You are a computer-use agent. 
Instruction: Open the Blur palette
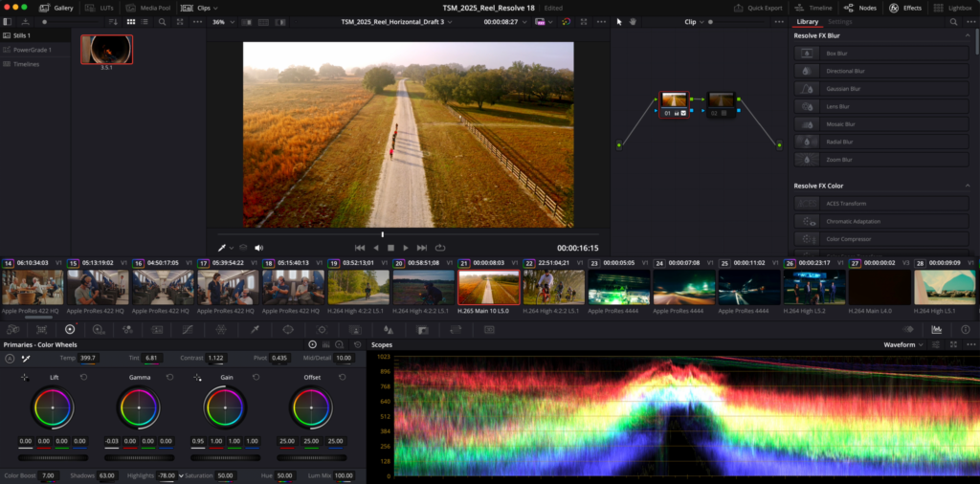389,329
